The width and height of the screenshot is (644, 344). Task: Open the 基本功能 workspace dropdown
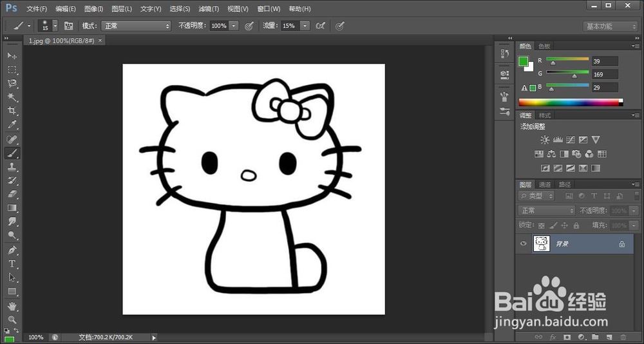coord(610,26)
